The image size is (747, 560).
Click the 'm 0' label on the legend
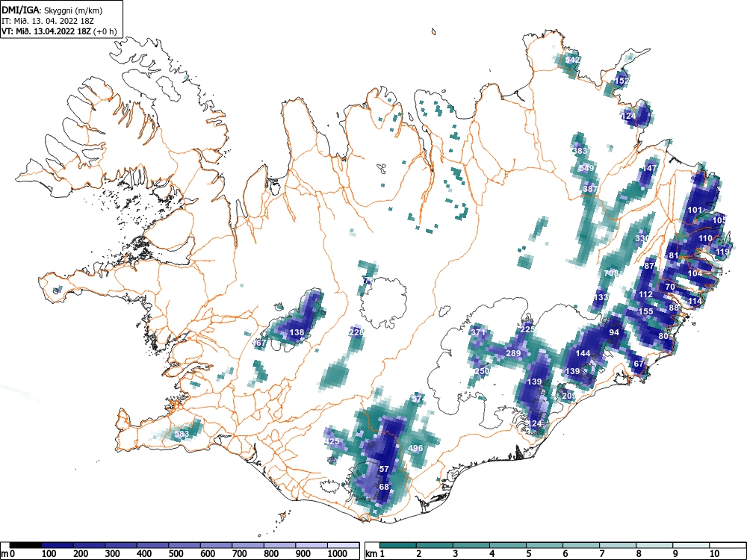[x=9, y=554]
